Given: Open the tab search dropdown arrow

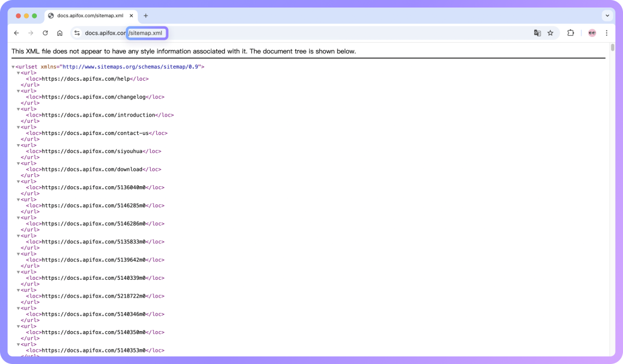Looking at the screenshot, I should point(607,16).
